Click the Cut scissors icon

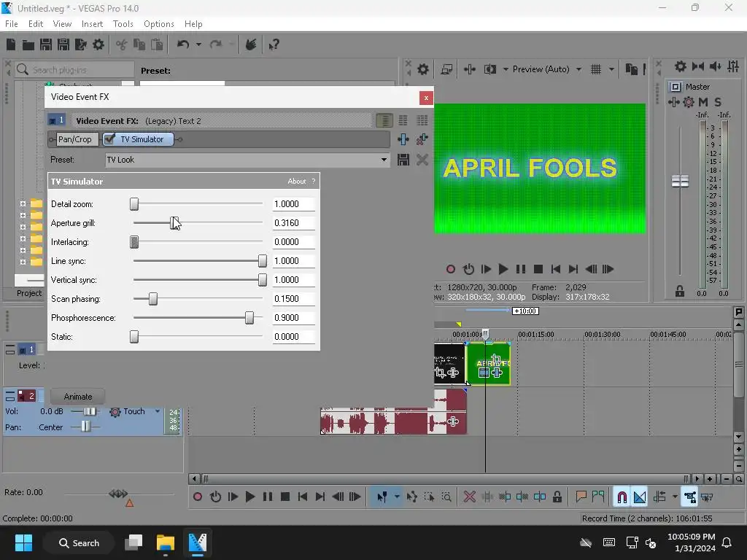(122, 44)
